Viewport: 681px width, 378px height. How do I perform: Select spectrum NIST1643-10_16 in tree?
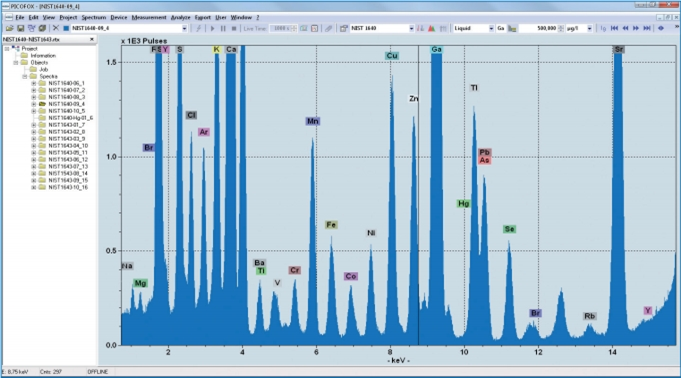[68, 188]
